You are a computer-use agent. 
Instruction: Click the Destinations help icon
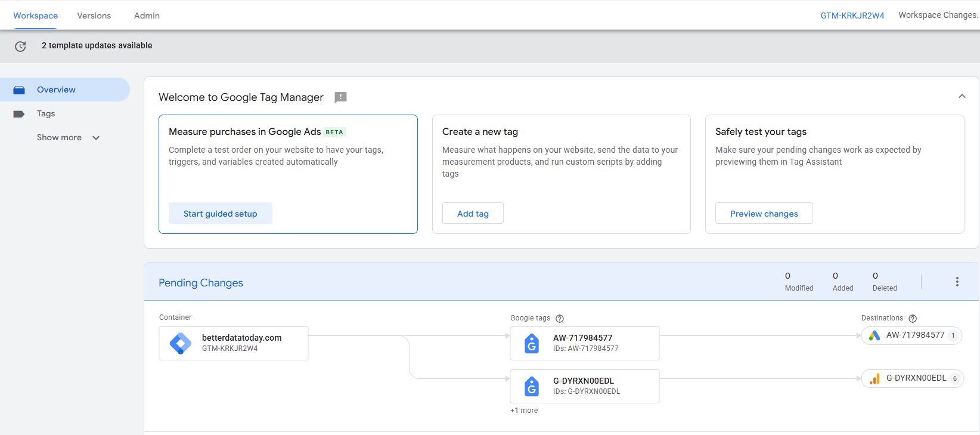(x=912, y=319)
